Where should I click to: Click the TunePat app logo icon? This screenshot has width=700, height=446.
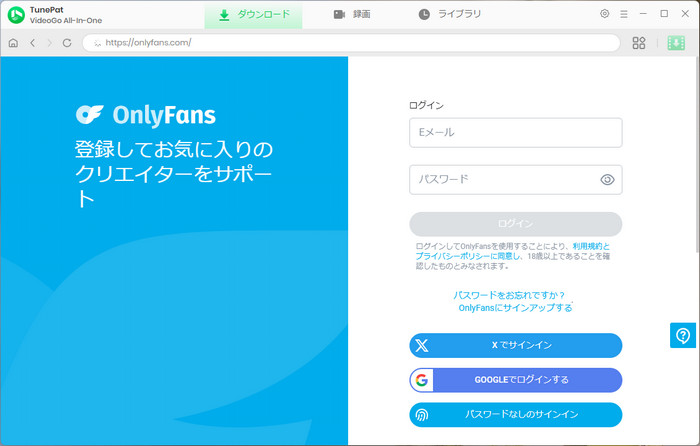[16, 15]
